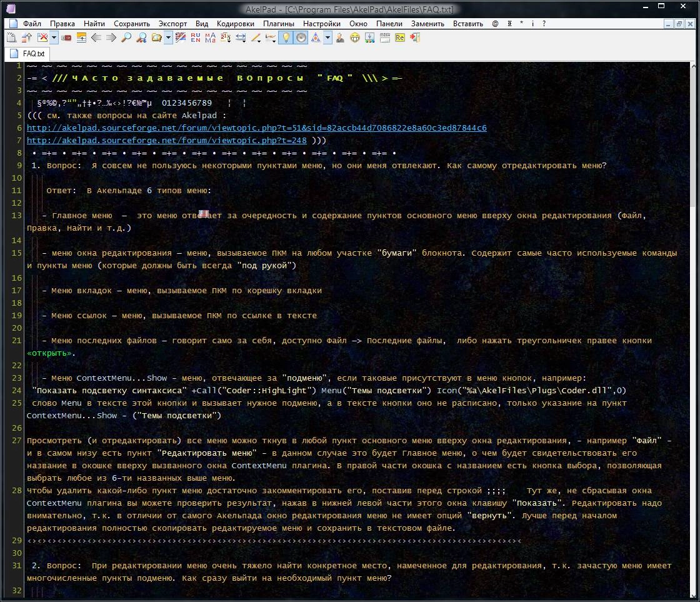Image resolution: width=700 pixels, height=602 pixels.
Task: Open the 213 sort lines dropdown icon
Action: coord(226,38)
